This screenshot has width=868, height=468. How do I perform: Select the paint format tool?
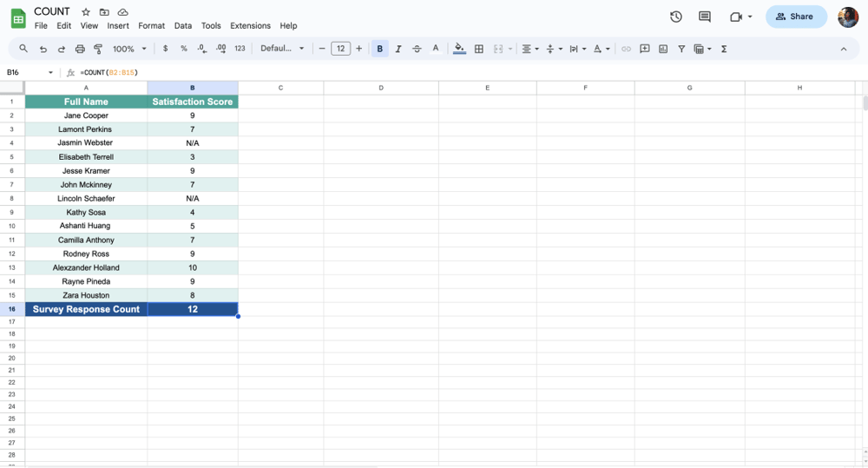(x=98, y=49)
